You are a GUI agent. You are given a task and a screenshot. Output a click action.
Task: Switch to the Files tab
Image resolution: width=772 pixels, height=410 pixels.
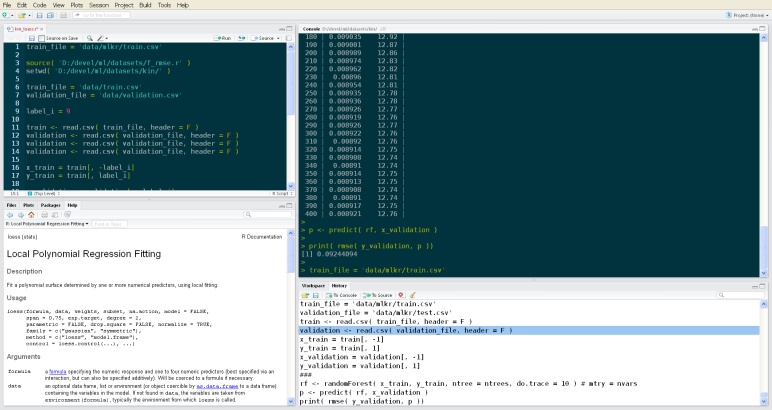pos(11,205)
